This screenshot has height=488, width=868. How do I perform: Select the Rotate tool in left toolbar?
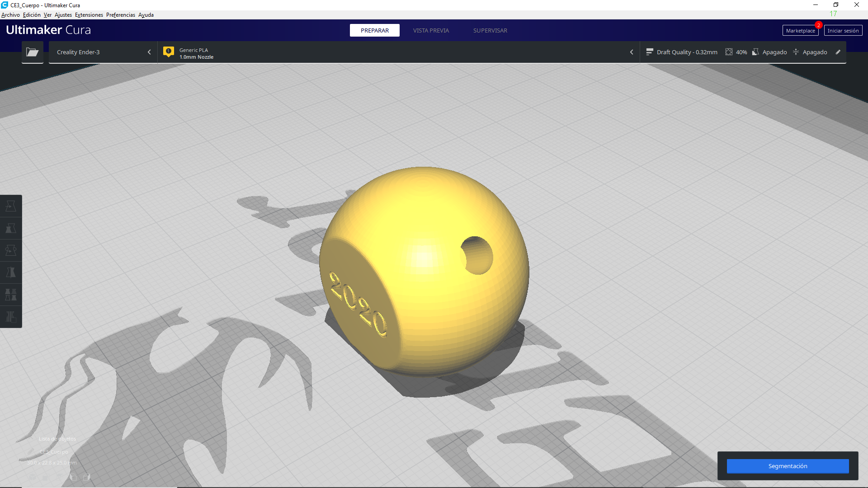click(11, 250)
